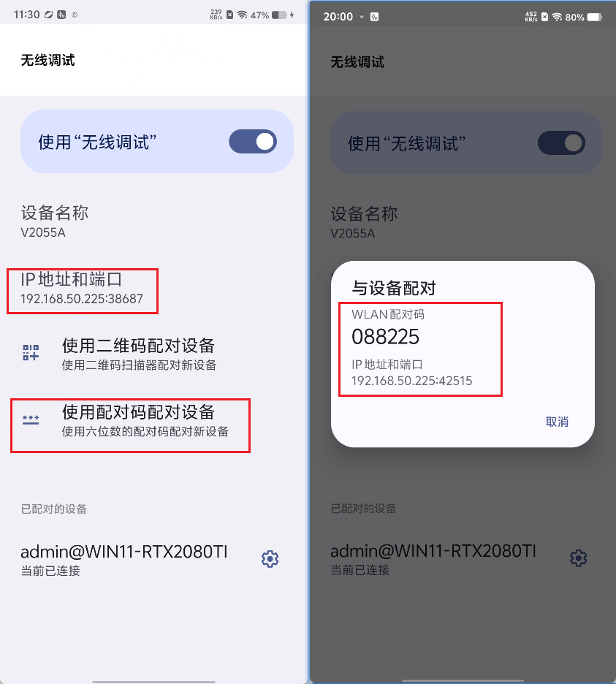The image size is (616, 684).
Task: Tap the Wi-Fi icon in left status bar
Action: point(242,15)
